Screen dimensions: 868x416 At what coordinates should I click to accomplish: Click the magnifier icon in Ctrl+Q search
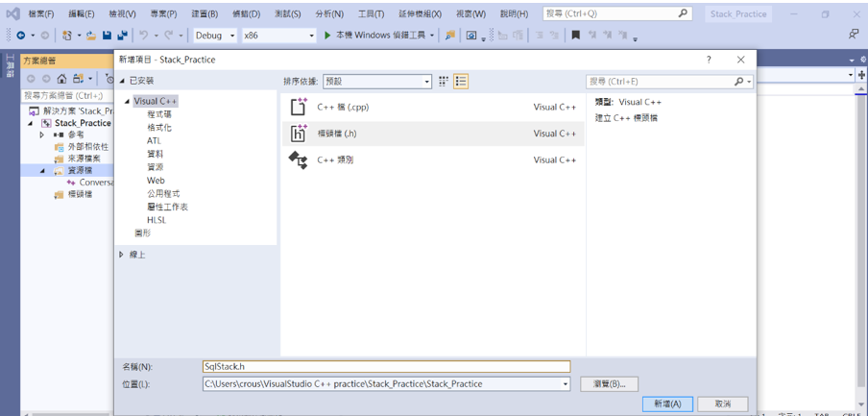pos(684,13)
